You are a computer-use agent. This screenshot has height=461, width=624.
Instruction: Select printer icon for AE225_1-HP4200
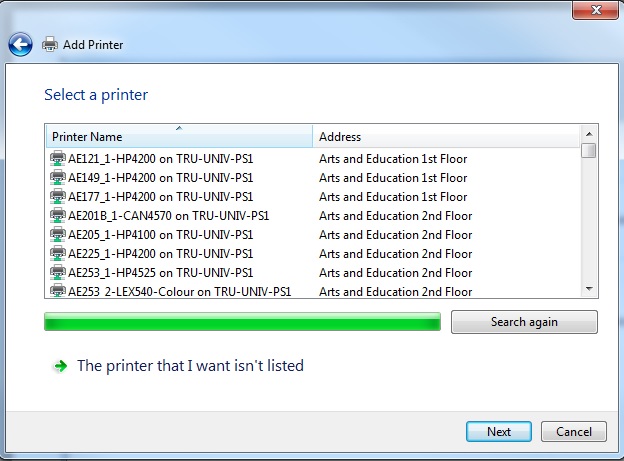[58, 254]
